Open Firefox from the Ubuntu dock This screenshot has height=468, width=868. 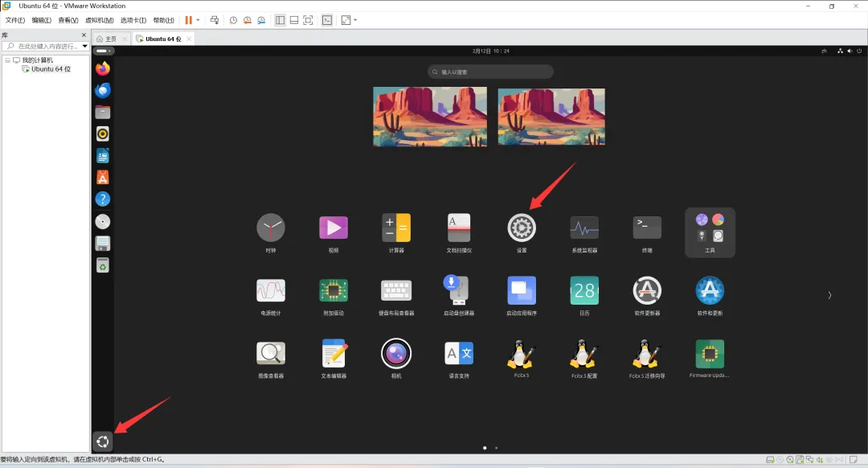102,68
